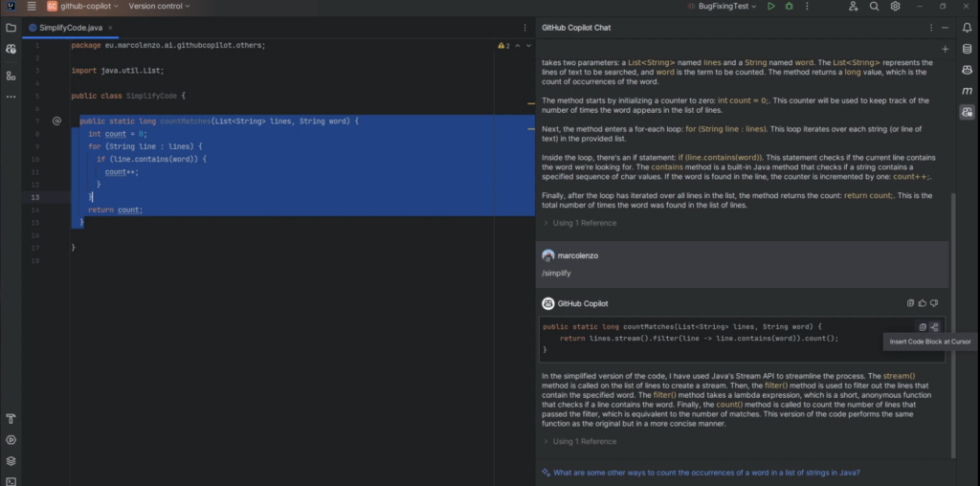
Task: Run the BugFixingTest configuration
Action: pyautogui.click(x=771, y=7)
